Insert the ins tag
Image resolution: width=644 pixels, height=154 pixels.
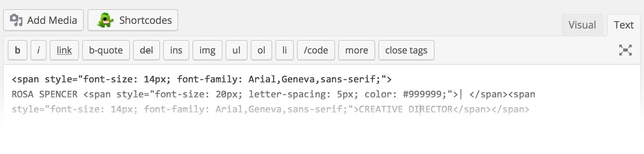click(x=176, y=50)
